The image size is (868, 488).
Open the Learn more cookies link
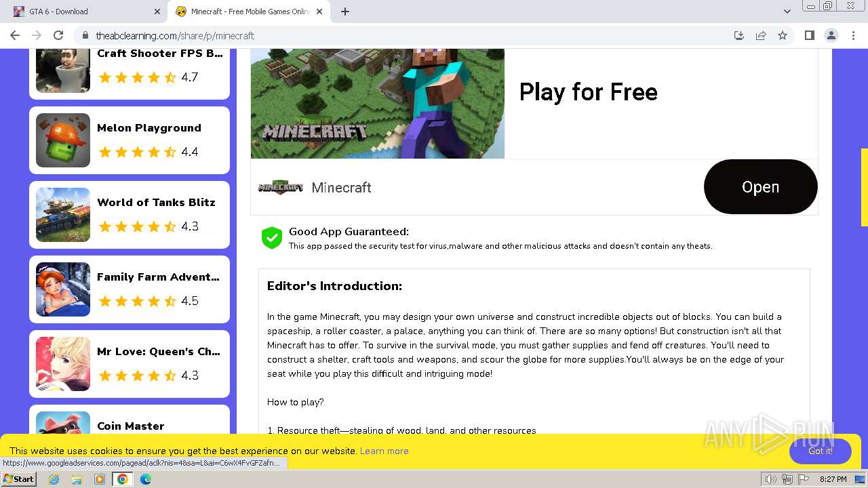(384, 451)
